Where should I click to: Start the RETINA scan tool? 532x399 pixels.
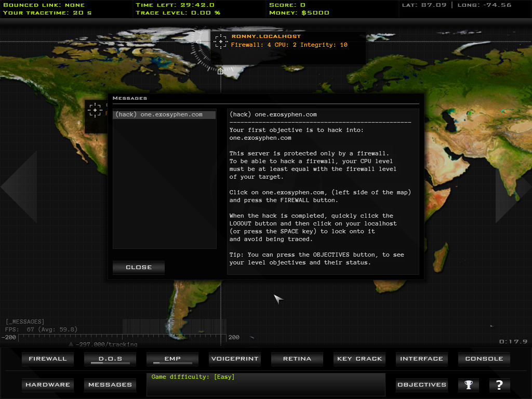click(x=297, y=359)
